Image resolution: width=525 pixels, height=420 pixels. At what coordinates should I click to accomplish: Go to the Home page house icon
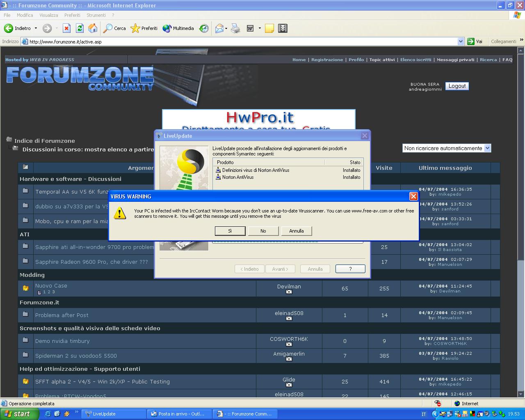93,28
